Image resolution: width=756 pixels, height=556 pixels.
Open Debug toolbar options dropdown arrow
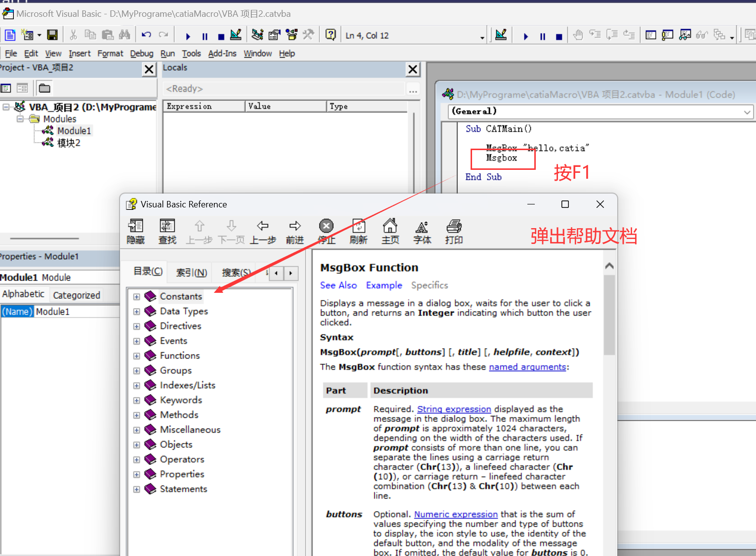(x=732, y=38)
